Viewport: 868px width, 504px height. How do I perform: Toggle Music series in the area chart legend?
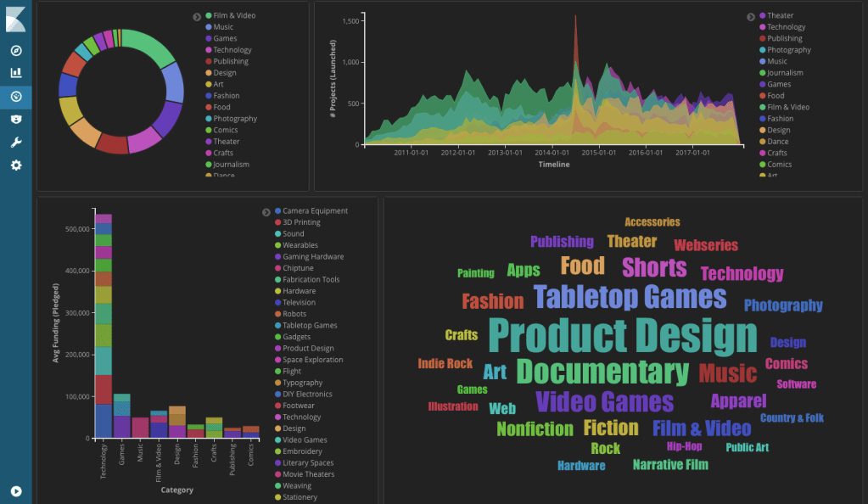(x=775, y=60)
